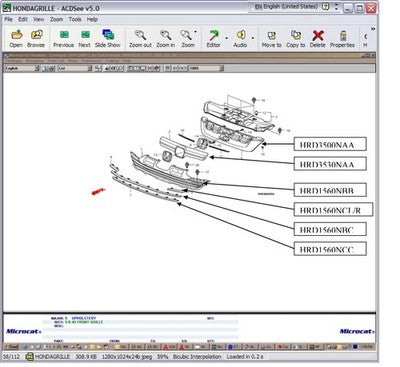Advance to the Next image
This screenshot has width=400, height=367.
point(85,38)
